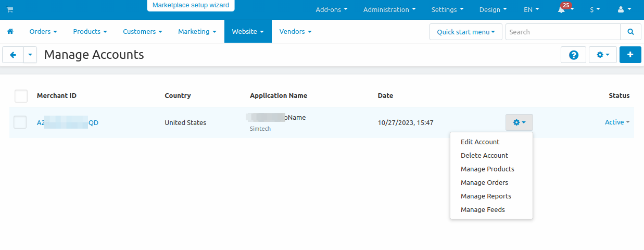Click the plus icon to add account

tap(630, 55)
